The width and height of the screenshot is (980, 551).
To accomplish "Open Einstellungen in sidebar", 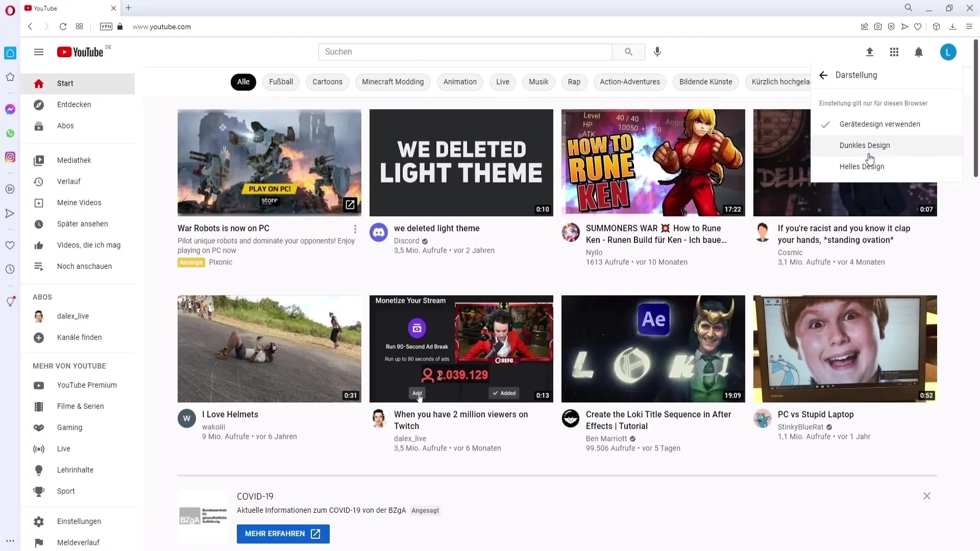I will pyautogui.click(x=78, y=521).
